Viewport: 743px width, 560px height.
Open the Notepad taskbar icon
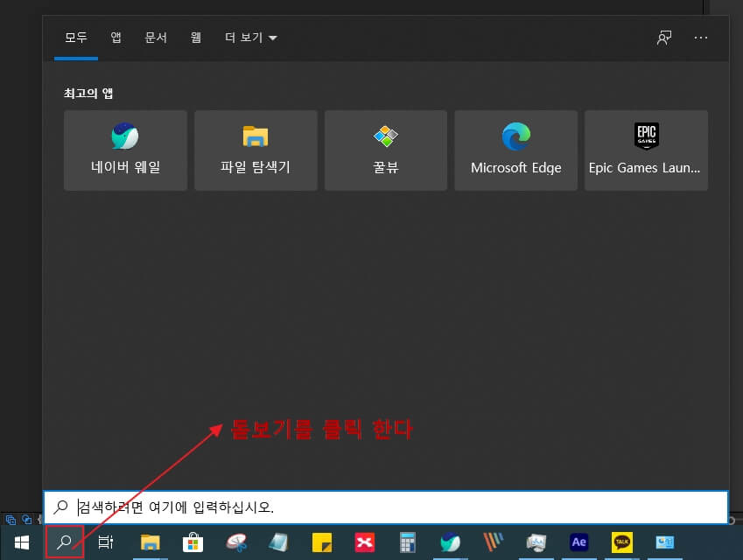[x=278, y=542]
